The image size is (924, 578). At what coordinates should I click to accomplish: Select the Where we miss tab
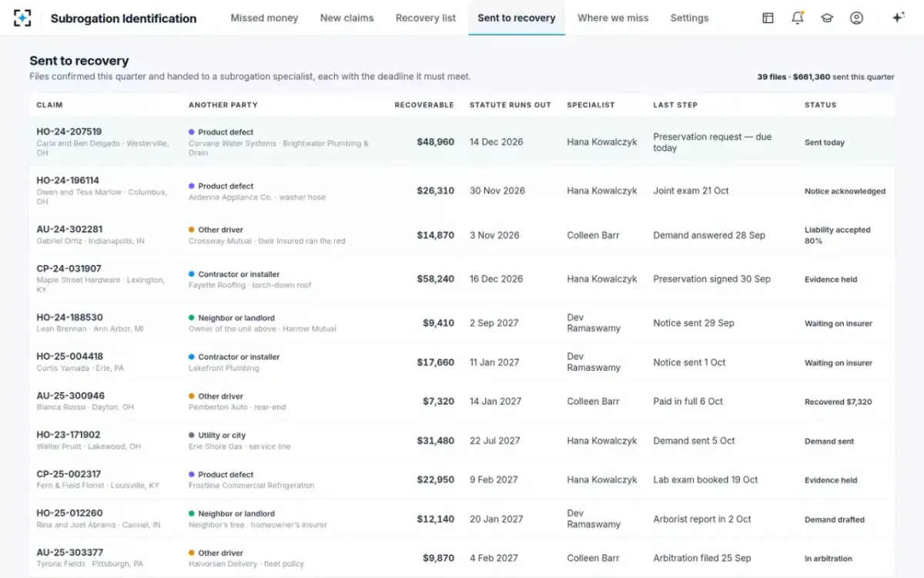pos(613,18)
